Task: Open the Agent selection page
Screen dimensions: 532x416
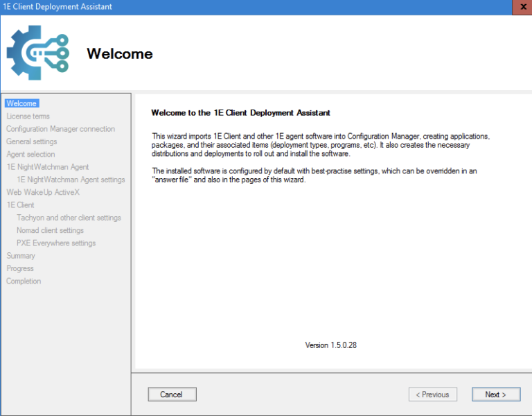Action: 30,154
